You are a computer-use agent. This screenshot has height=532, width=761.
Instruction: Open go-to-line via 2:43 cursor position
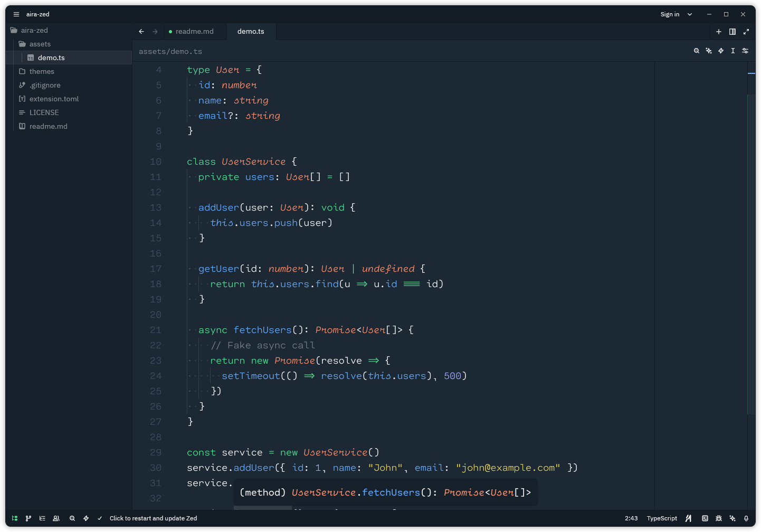pos(631,518)
